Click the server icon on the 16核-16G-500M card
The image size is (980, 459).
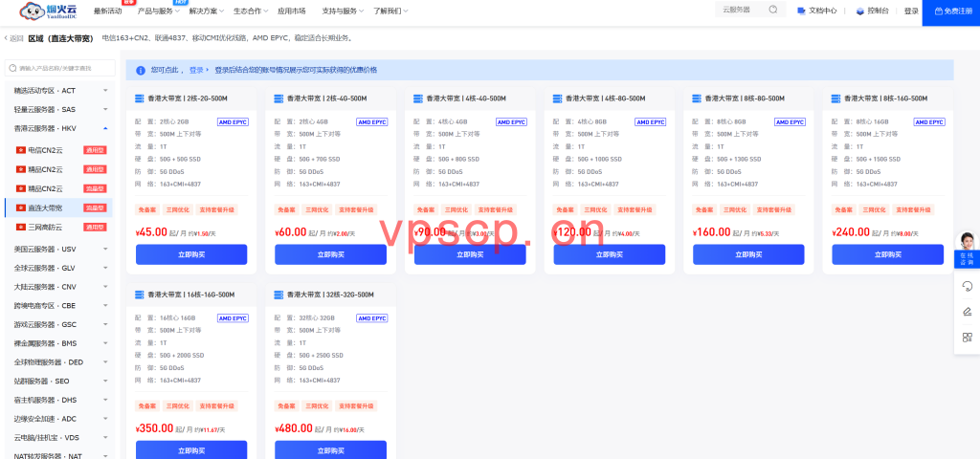[x=140, y=295]
